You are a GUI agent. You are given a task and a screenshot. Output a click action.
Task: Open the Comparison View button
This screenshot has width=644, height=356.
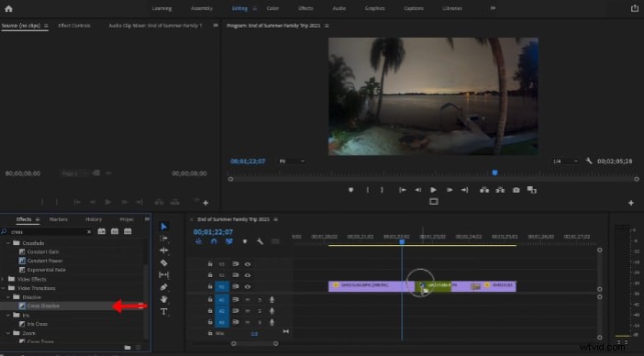[x=532, y=190]
